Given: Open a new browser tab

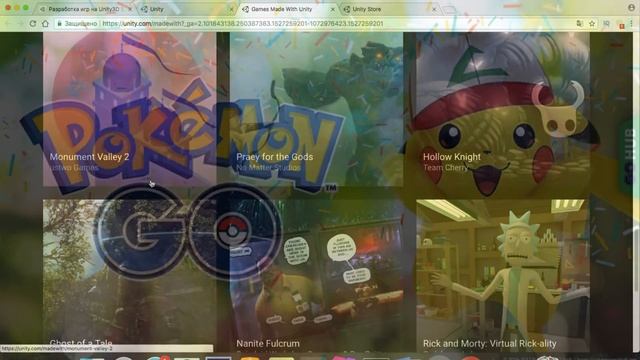Looking at the screenshot, I should (449, 9).
